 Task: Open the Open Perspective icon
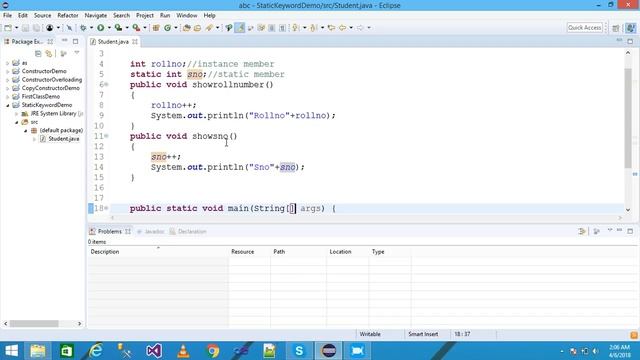pyautogui.click(x=616, y=28)
